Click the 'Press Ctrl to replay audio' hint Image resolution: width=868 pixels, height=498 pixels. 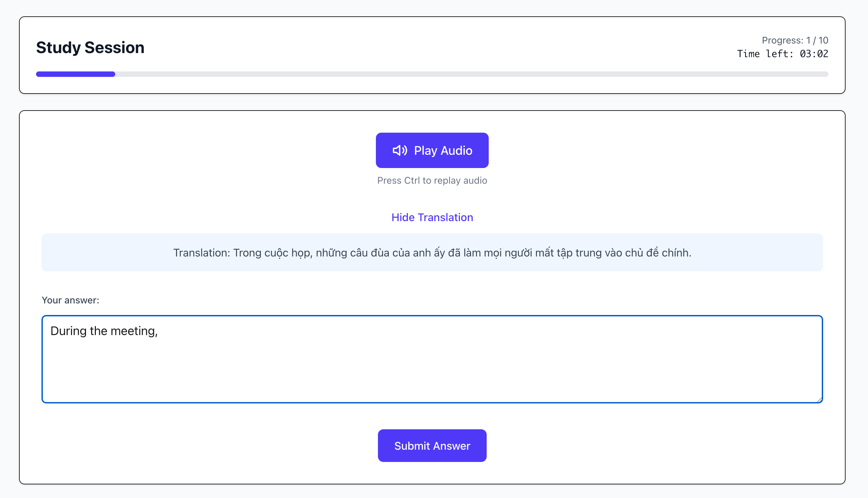point(432,180)
